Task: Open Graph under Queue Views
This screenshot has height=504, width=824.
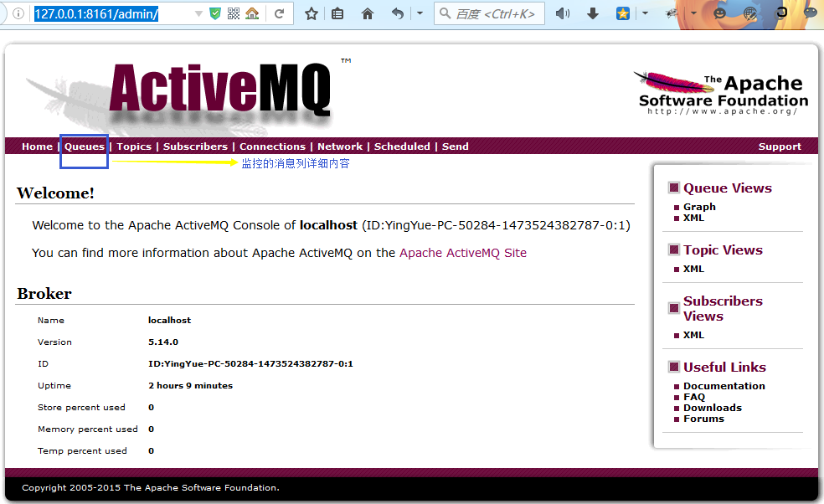Action: click(x=699, y=207)
